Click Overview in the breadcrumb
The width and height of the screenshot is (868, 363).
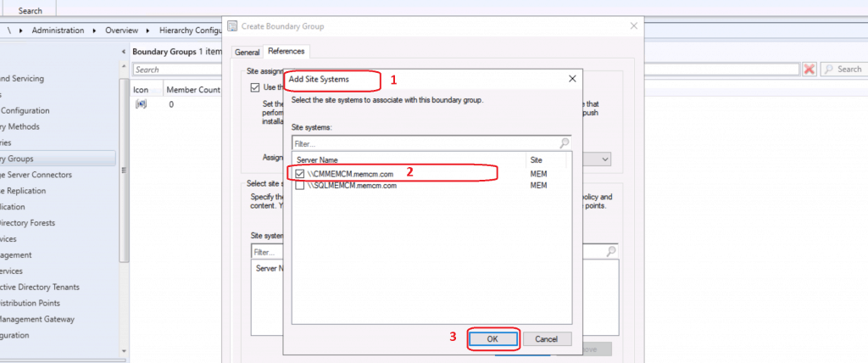(122, 31)
